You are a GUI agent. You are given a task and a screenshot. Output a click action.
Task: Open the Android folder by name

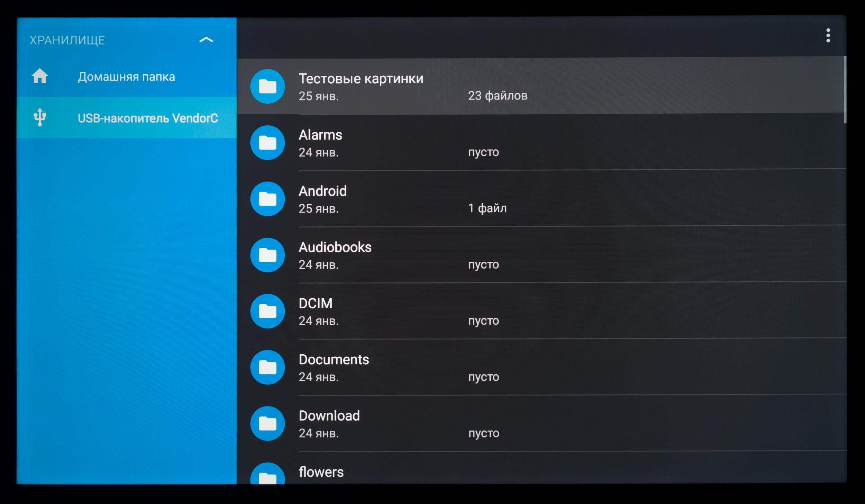coord(322,191)
